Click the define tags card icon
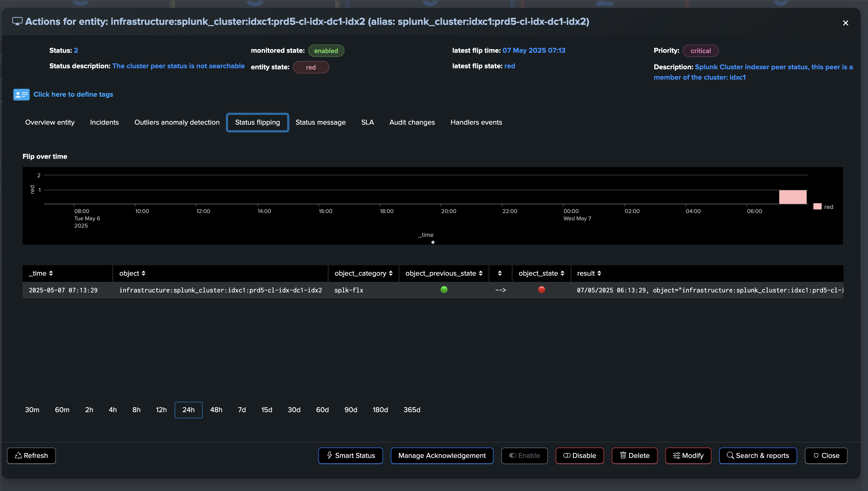Image resolution: width=868 pixels, height=491 pixels. coord(21,95)
